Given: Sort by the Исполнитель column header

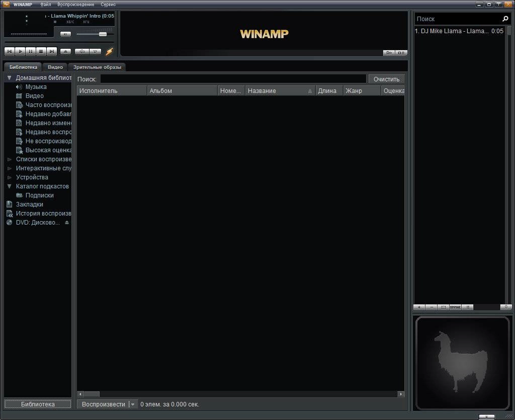Looking at the screenshot, I should click(112, 91).
